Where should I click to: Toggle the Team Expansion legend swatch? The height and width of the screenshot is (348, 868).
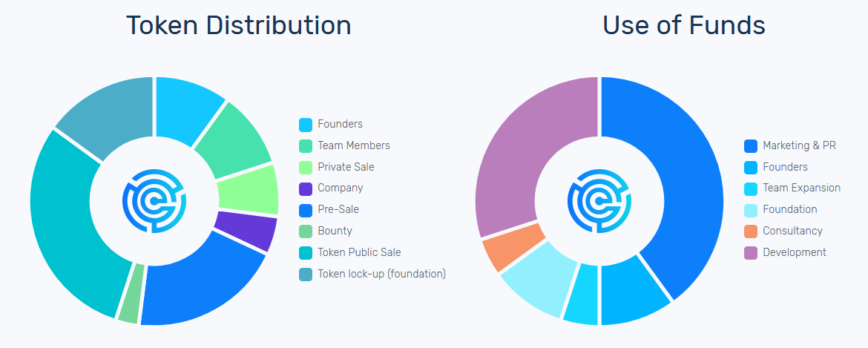[751, 188]
